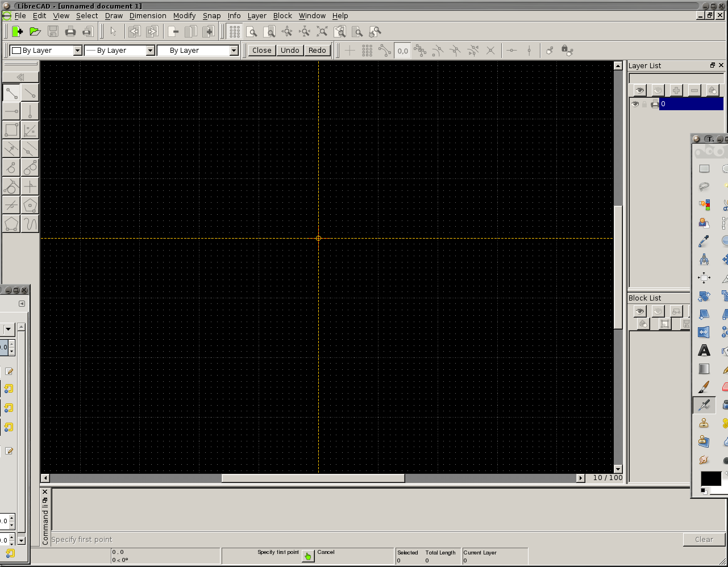Toggle the snap to grid dots icon
Image resolution: width=728 pixels, height=567 pixels.
click(x=367, y=51)
